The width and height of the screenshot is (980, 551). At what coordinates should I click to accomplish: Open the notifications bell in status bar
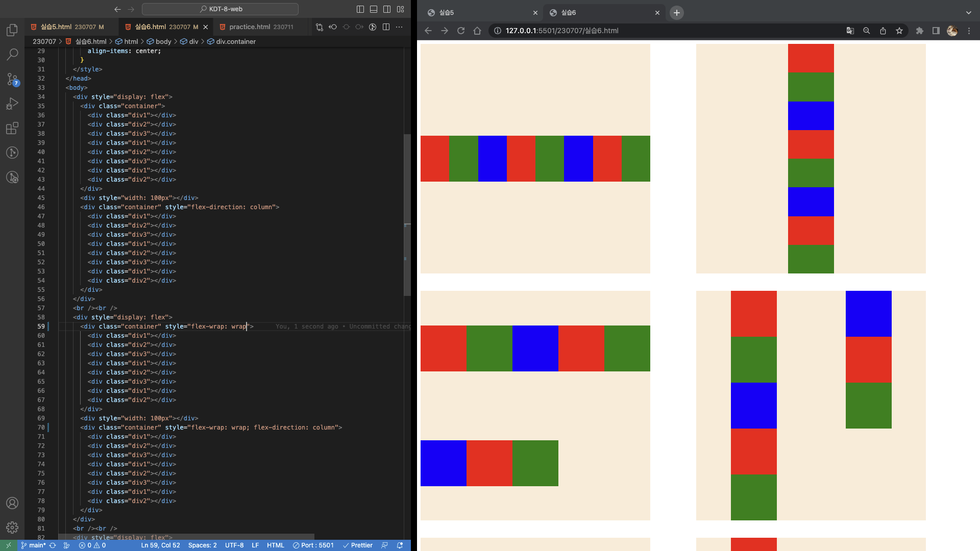pos(400,545)
